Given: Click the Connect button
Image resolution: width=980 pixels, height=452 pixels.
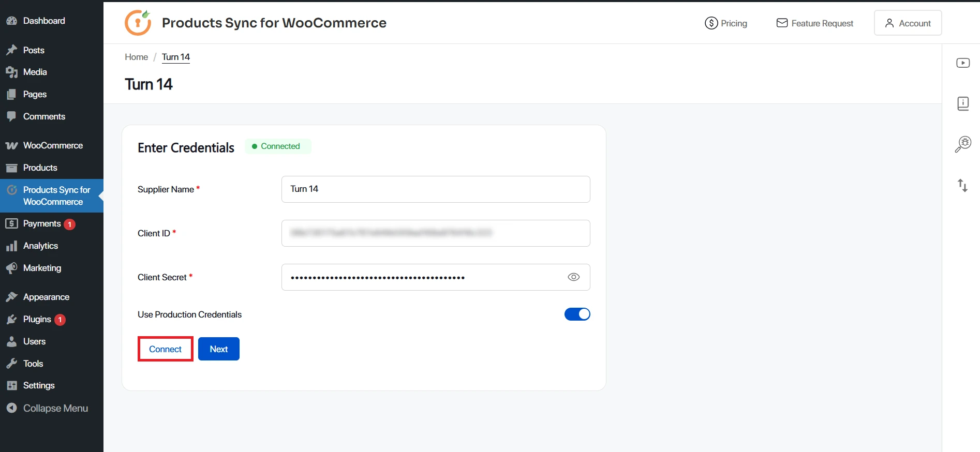Looking at the screenshot, I should [166, 349].
